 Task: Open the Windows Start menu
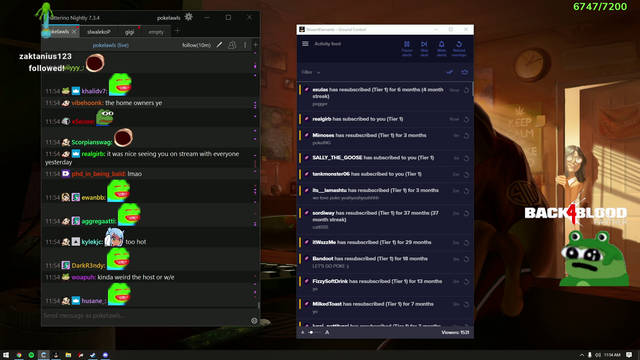(6, 355)
